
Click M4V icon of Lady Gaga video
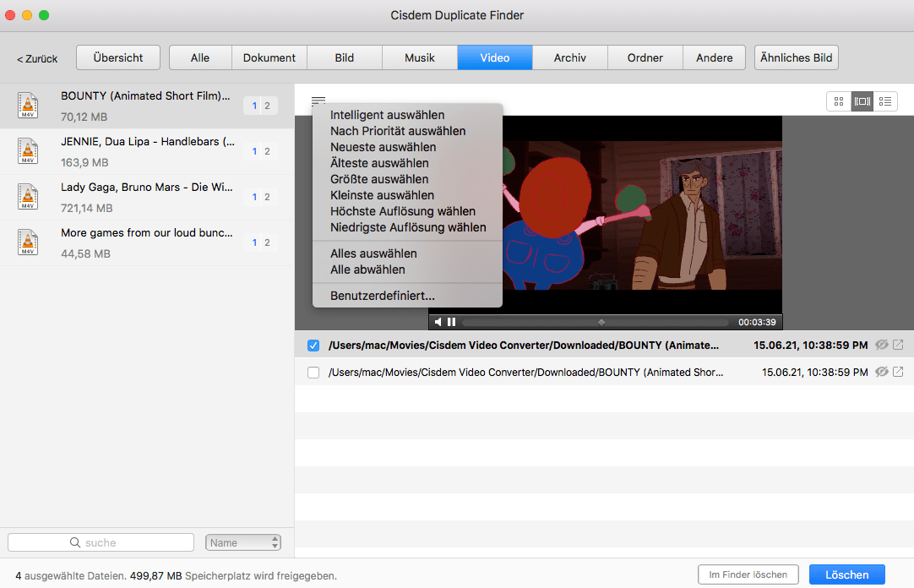click(28, 196)
